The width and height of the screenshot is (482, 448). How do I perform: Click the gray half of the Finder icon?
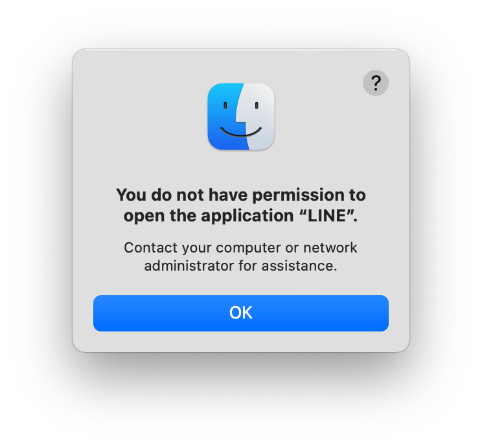pos(260,117)
